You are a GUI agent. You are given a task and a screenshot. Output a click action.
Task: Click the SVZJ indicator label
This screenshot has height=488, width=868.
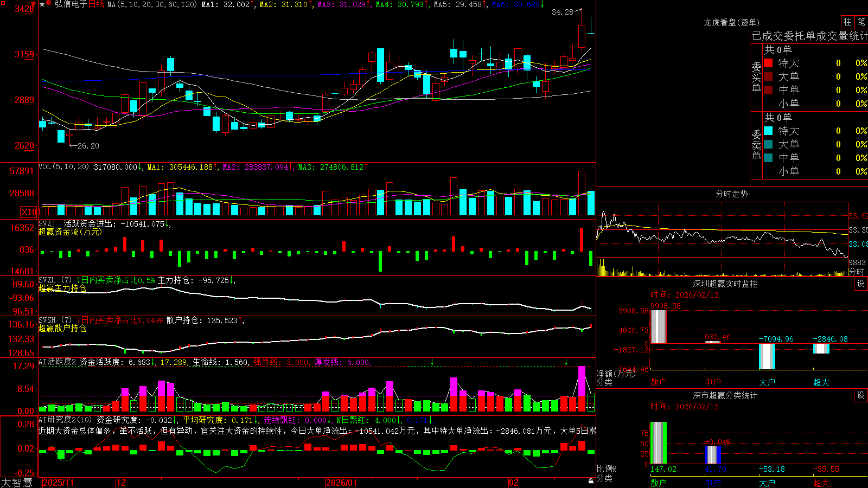coord(47,223)
